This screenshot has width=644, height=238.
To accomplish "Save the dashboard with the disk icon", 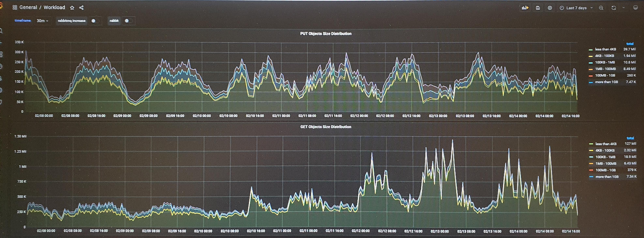I will coord(538,8).
